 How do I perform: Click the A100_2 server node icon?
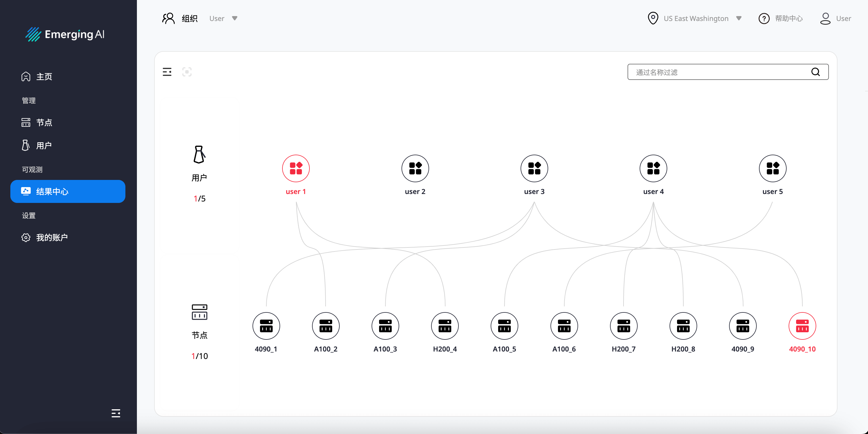[x=326, y=326]
